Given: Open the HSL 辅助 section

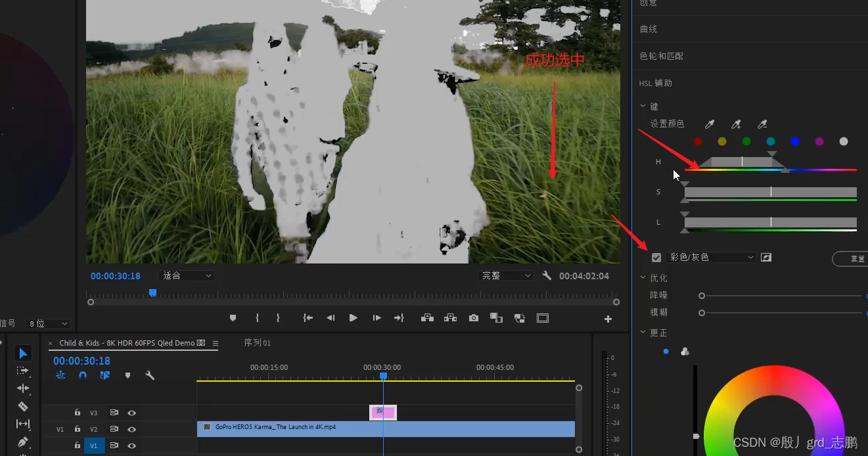Looking at the screenshot, I should point(656,83).
